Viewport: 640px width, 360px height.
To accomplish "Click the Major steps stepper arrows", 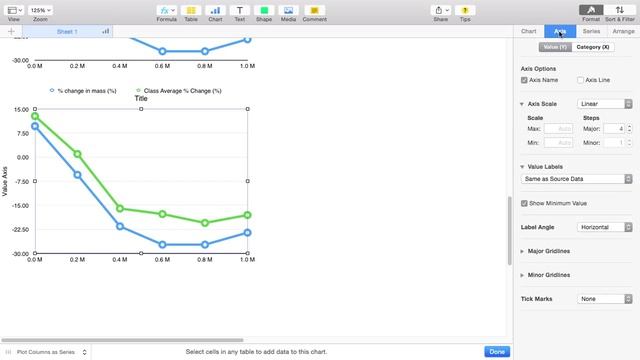I will (x=629, y=129).
